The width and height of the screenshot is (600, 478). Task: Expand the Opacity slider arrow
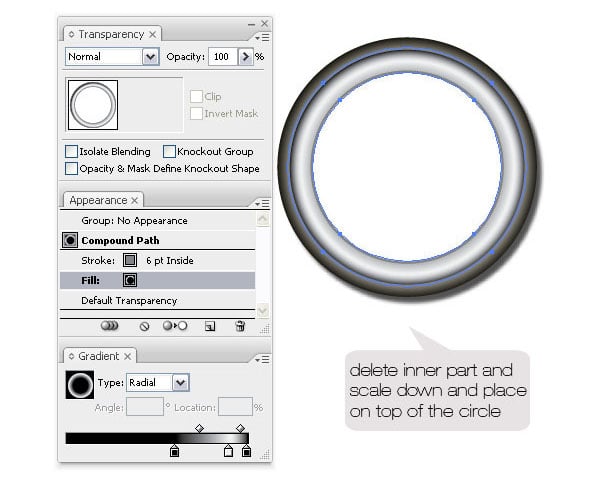pyautogui.click(x=246, y=57)
